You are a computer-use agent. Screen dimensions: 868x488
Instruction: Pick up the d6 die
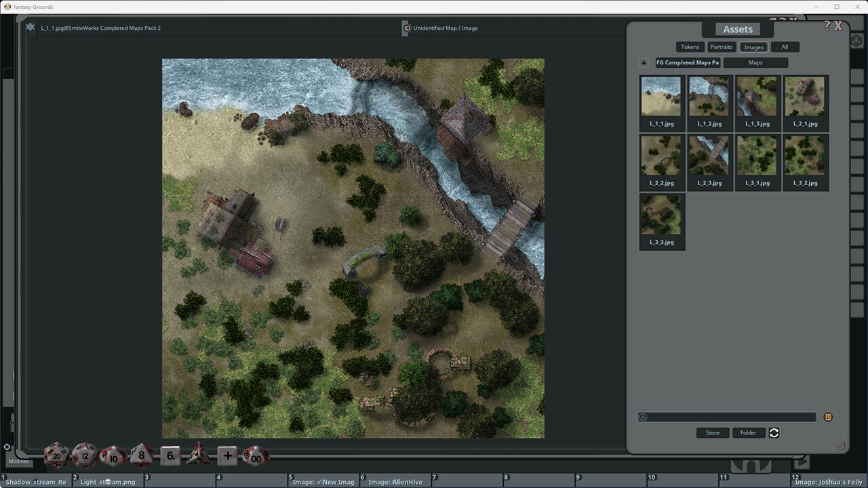170,455
